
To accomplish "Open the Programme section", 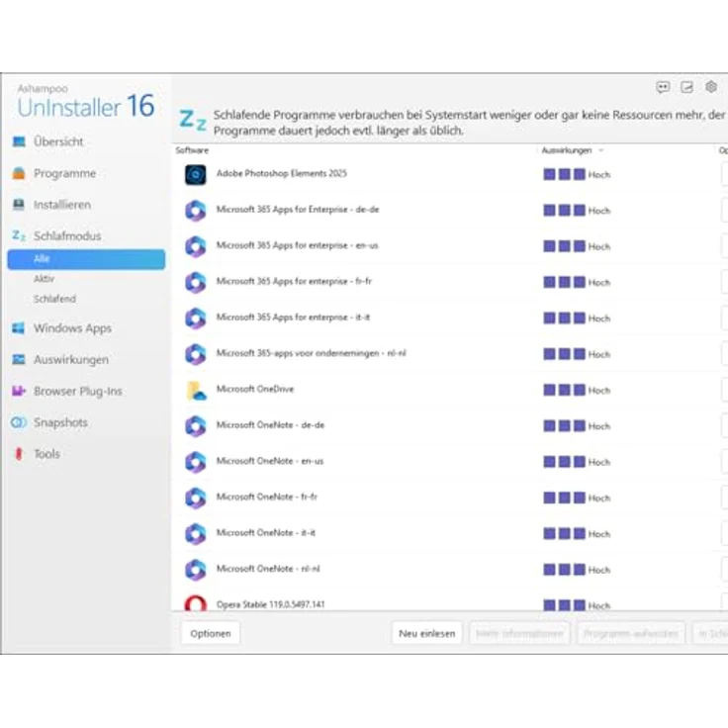I will [x=64, y=173].
